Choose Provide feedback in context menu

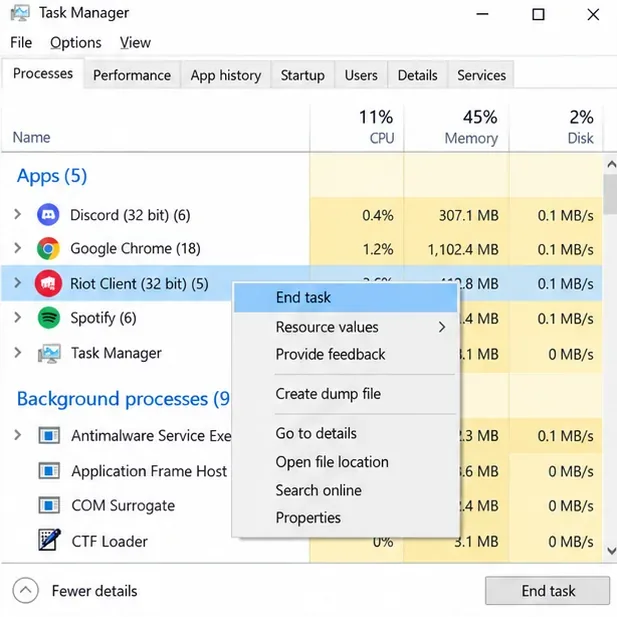coord(345,354)
